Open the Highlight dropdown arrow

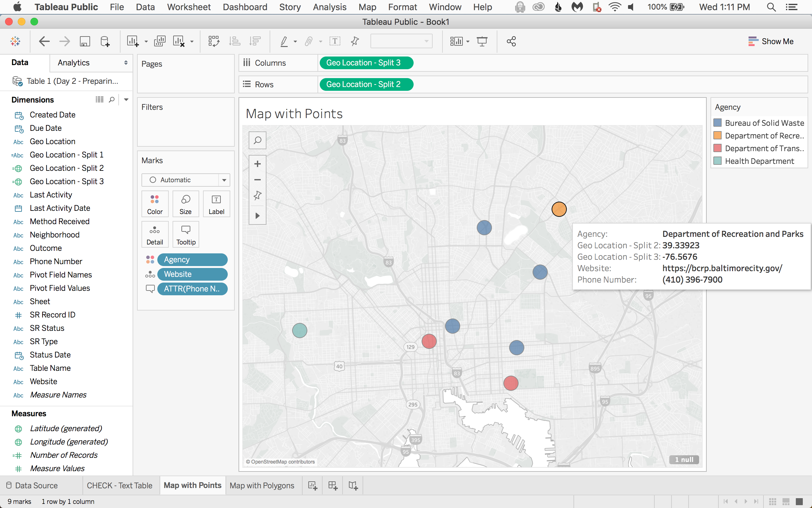pos(295,42)
